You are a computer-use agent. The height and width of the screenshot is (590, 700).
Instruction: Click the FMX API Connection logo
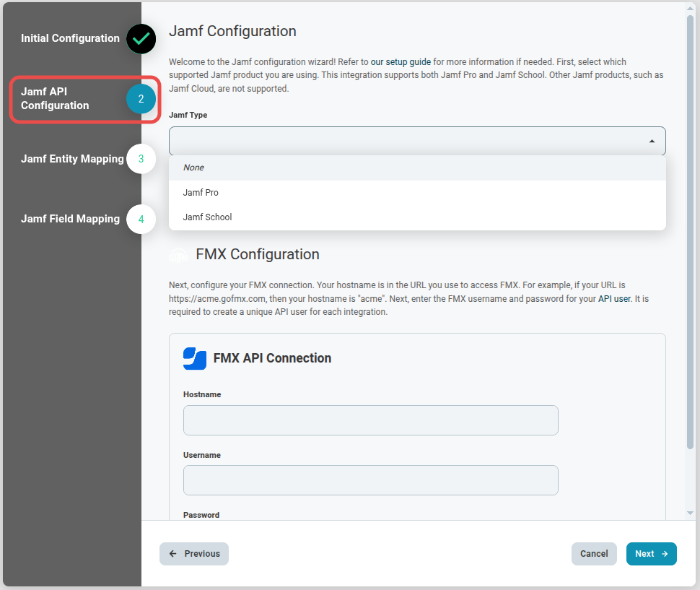point(195,358)
